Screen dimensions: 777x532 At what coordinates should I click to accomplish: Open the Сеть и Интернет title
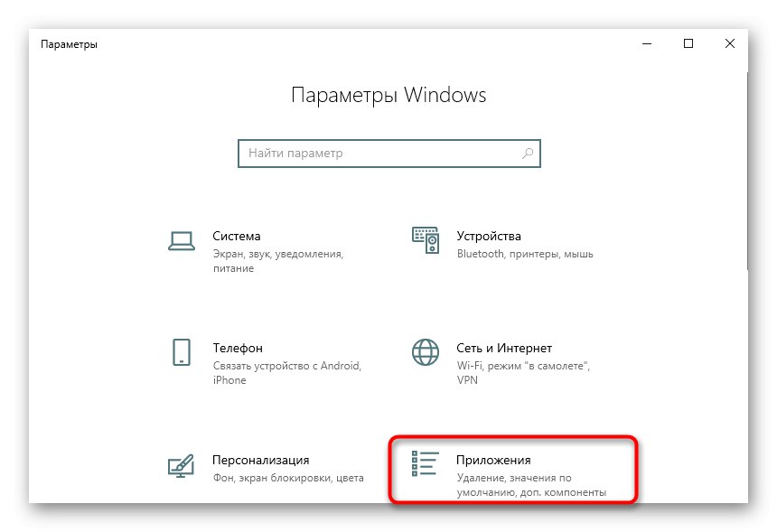(504, 349)
